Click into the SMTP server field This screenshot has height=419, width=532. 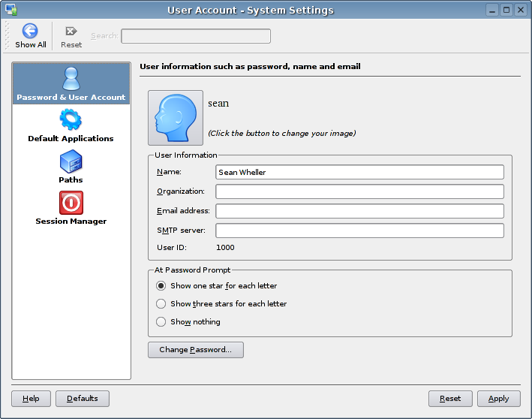pos(359,231)
